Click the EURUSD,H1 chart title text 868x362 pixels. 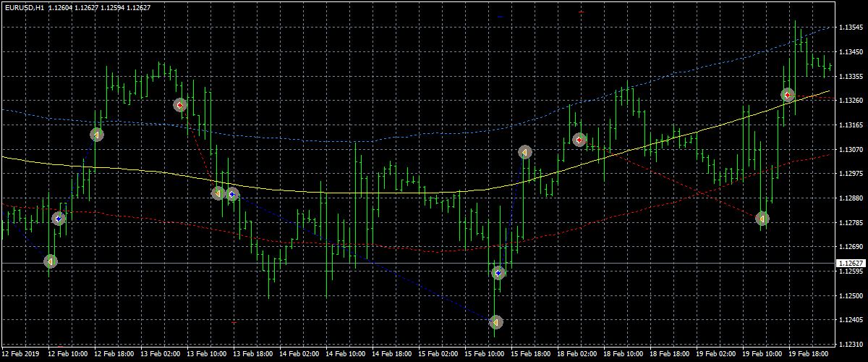tap(24, 8)
